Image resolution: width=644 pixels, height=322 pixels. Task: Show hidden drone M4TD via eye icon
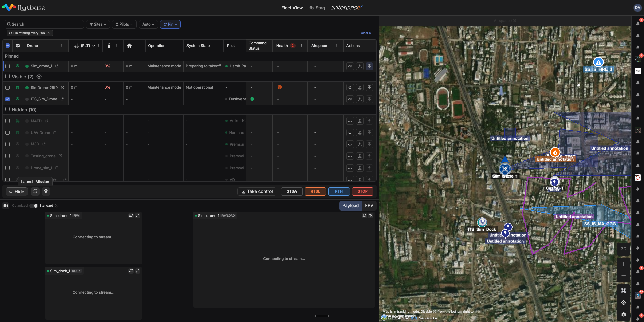(x=350, y=121)
